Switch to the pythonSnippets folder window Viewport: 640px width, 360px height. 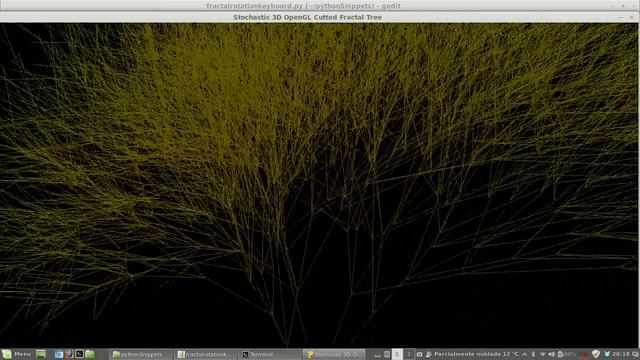(x=141, y=354)
